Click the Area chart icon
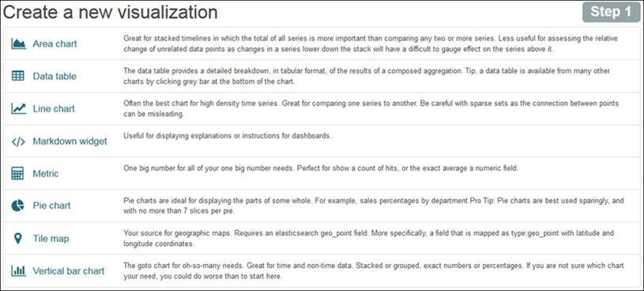This screenshot has width=644, height=291. point(18,43)
